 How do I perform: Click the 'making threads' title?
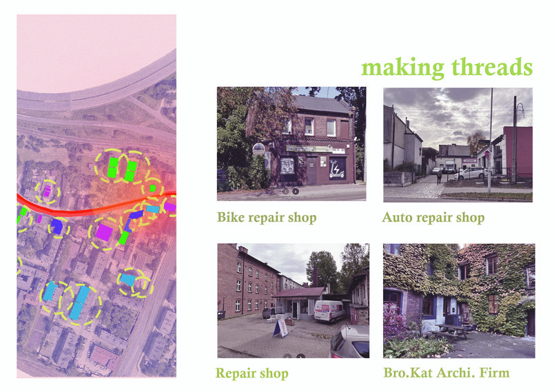(447, 68)
